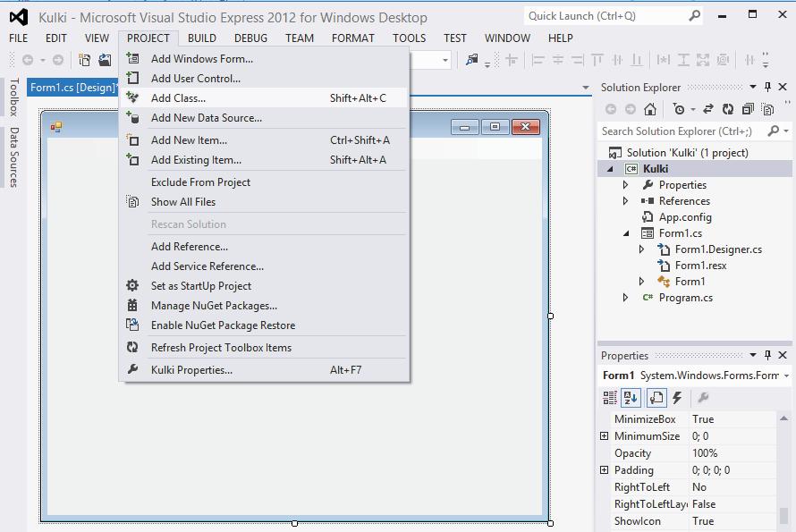This screenshot has width=796, height=532.
Task: Click the Make Same Width layout icon
Action: tap(663, 60)
